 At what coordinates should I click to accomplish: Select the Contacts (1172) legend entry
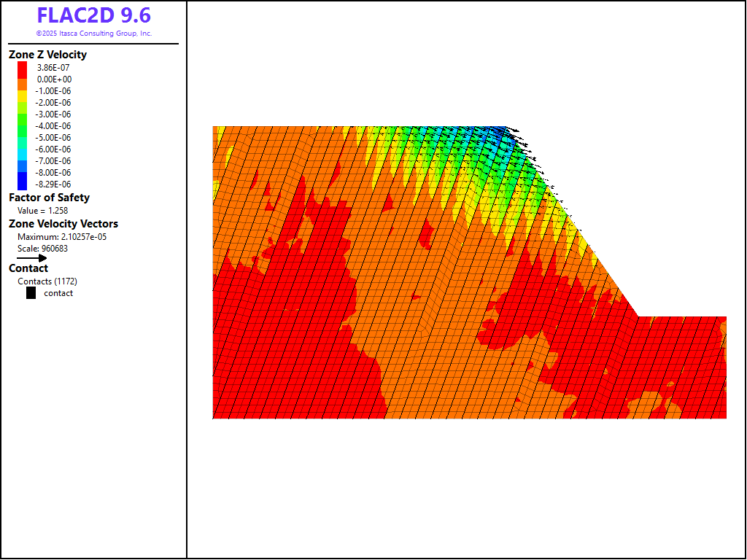[x=47, y=281]
